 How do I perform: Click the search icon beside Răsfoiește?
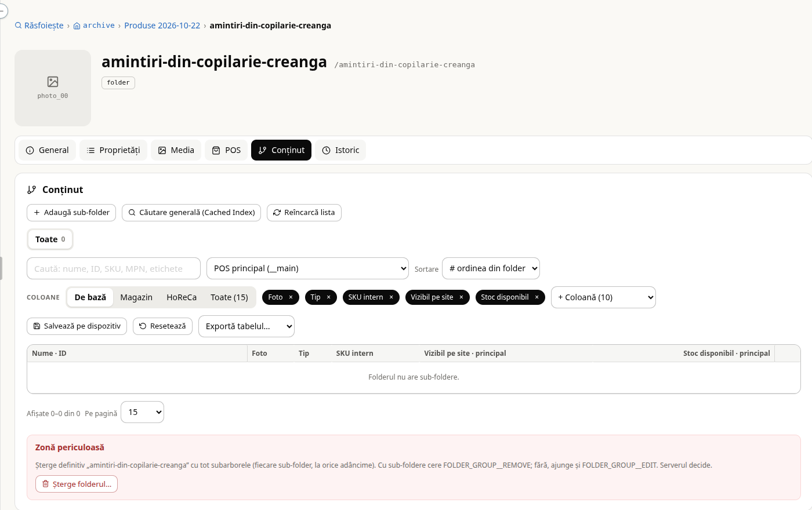coord(19,25)
